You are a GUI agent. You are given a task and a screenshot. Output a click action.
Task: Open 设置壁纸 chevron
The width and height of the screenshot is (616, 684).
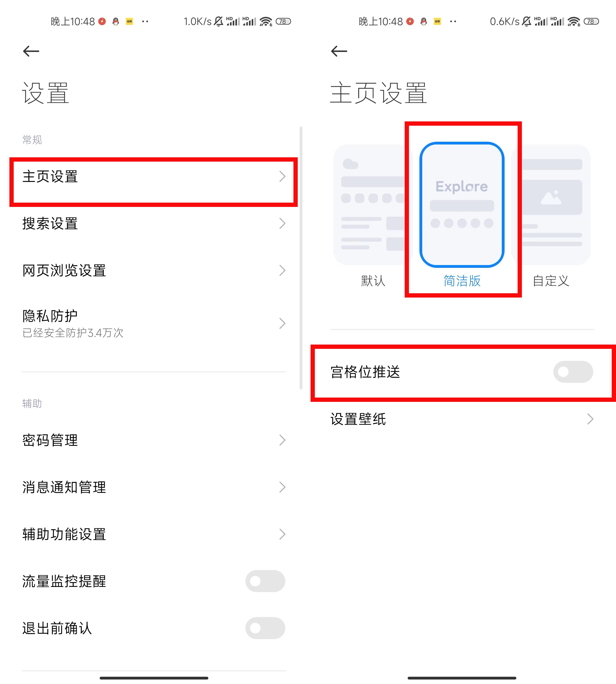[x=590, y=419]
